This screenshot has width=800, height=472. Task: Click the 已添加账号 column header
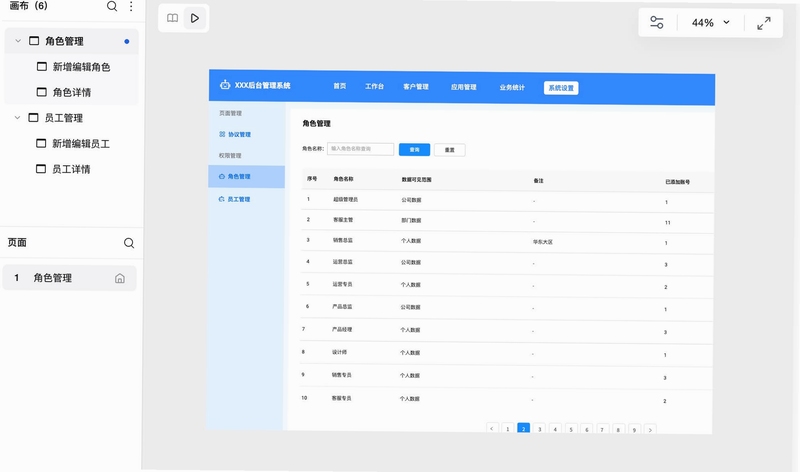pos(677,182)
